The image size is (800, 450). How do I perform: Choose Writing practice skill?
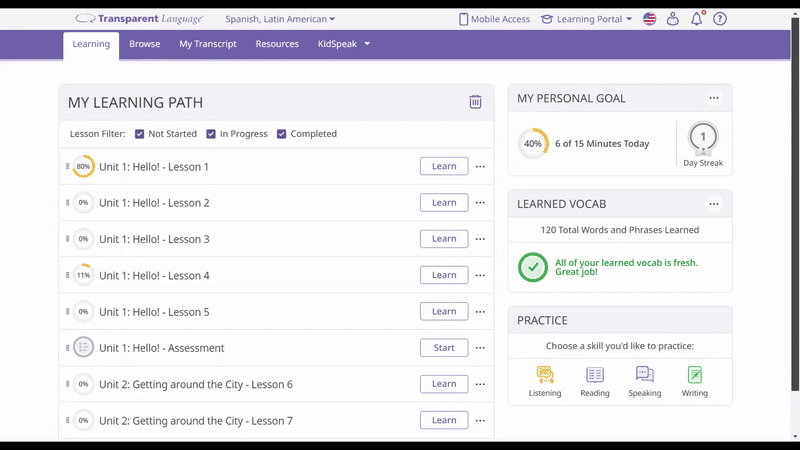point(694,382)
